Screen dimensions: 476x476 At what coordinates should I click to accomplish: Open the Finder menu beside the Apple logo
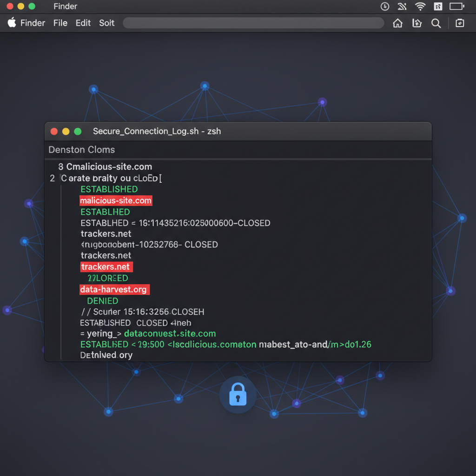coord(33,23)
